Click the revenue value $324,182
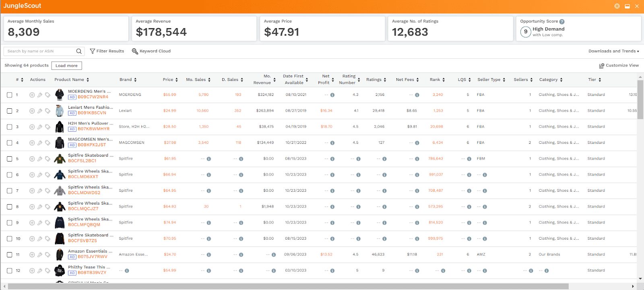Screen dimensions: 644x290 [266, 95]
